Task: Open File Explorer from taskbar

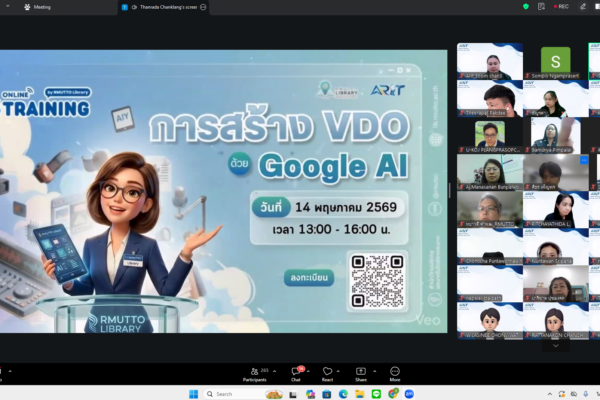Action: (x=360, y=394)
